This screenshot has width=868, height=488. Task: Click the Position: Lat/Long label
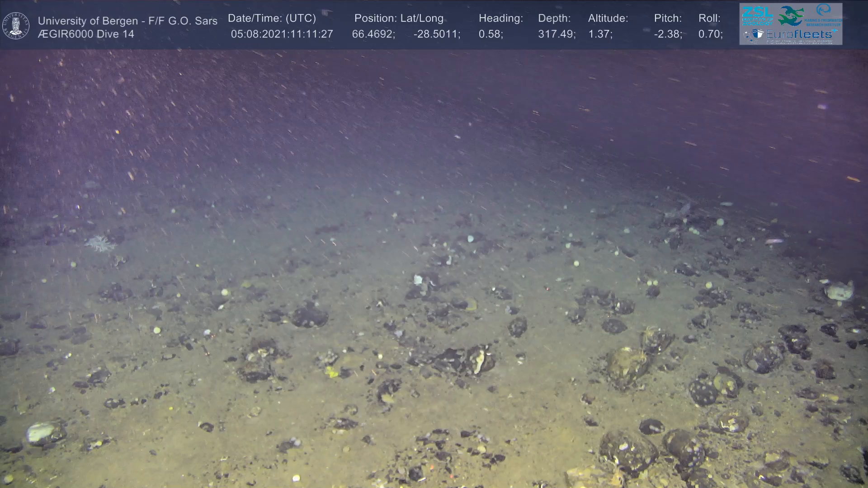pos(399,19)
